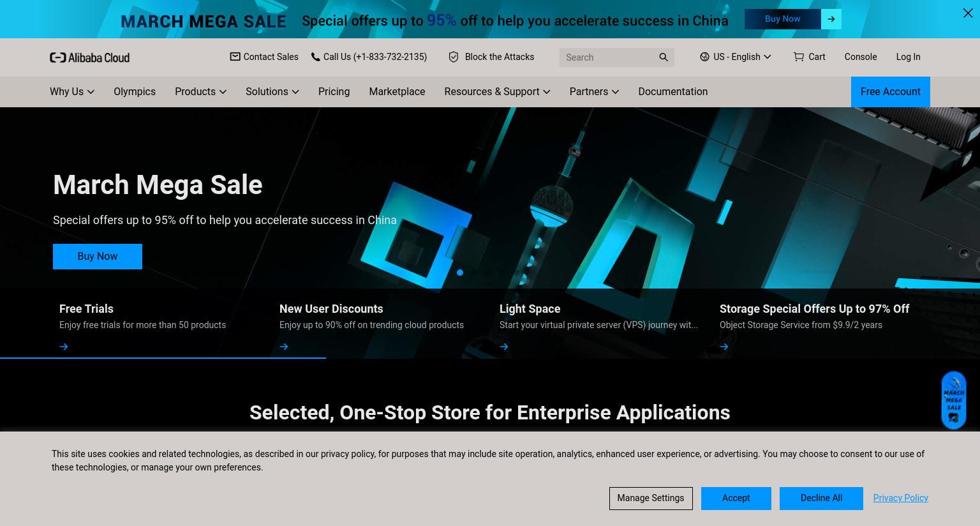Screen dimensions: 980x526
Task: Open the Privacy Policy link
Action: click(x=901, y=498)
